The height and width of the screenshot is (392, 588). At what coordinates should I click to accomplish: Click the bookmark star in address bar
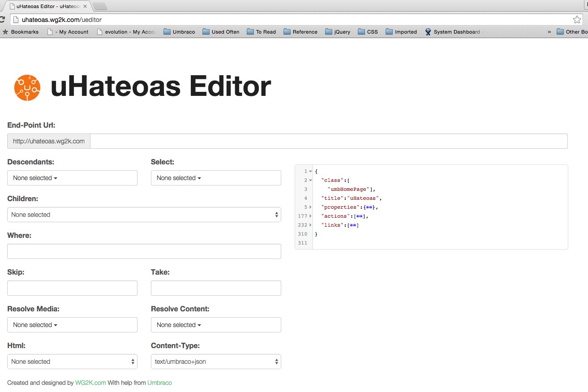click(x=577, y=19)
